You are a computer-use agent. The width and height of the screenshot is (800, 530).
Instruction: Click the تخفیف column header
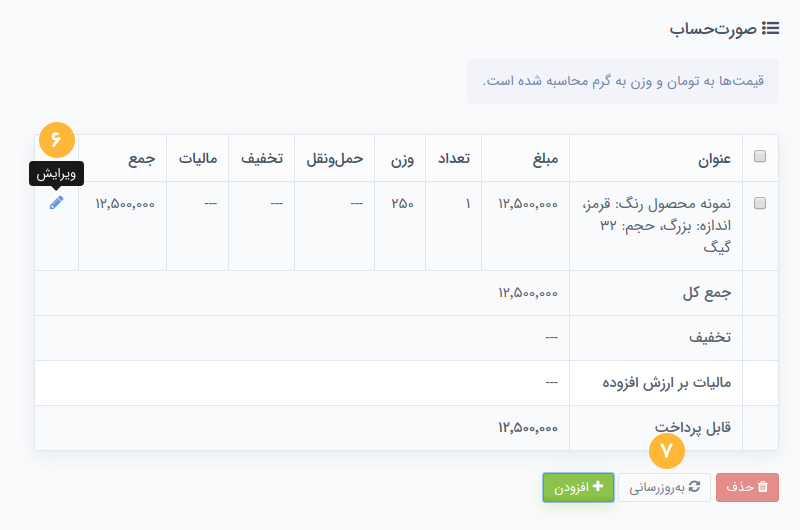[x=261, y=158]
